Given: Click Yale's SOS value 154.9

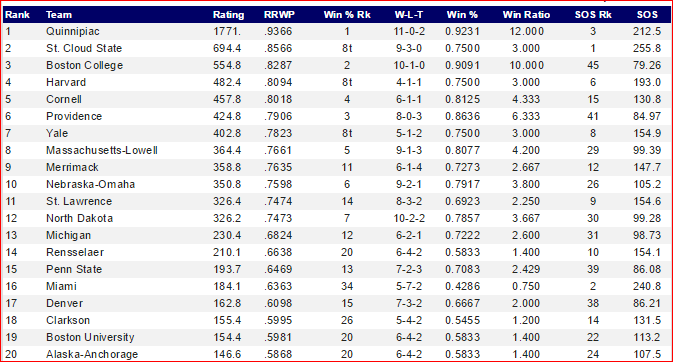Looking at the screenshot, I should click(647, 133).
